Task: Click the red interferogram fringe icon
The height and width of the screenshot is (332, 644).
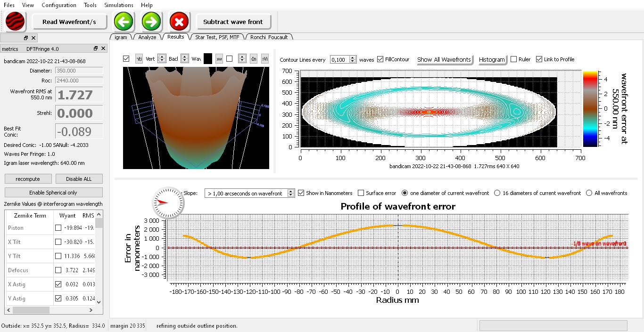Action: pyautogui.click(x=15, y=22)
